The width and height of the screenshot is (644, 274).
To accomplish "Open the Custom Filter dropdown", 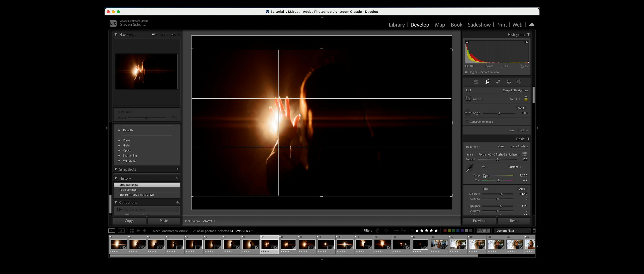I will (x=512, y=231).
